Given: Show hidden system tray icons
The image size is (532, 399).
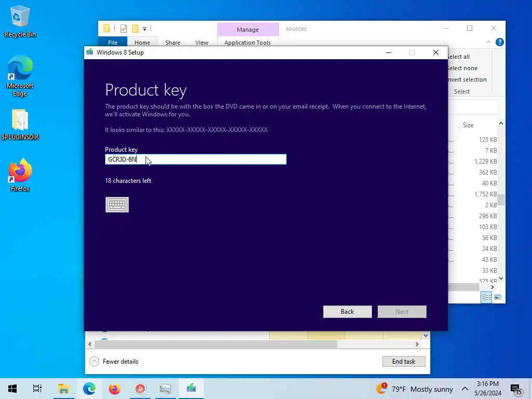Looking at the screenshot, I should (x=465, y=389).
